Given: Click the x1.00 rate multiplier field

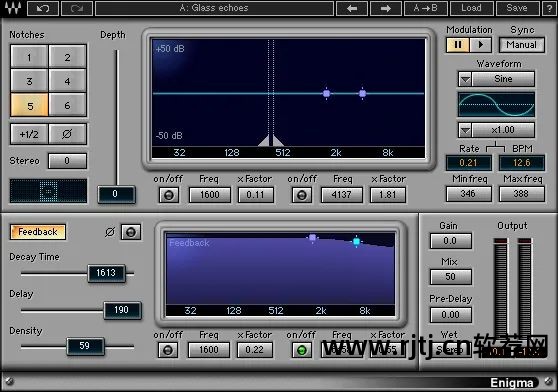Looking at the screenshot, I should pos(503,130).
